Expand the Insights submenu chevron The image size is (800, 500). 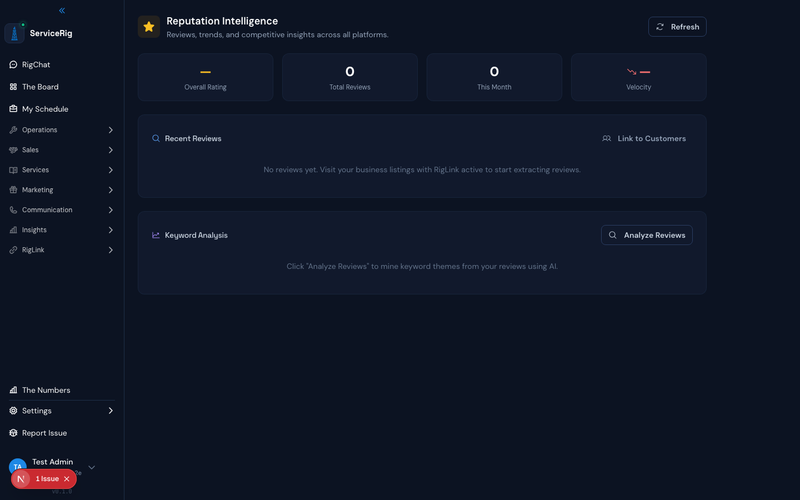[110, 230]
